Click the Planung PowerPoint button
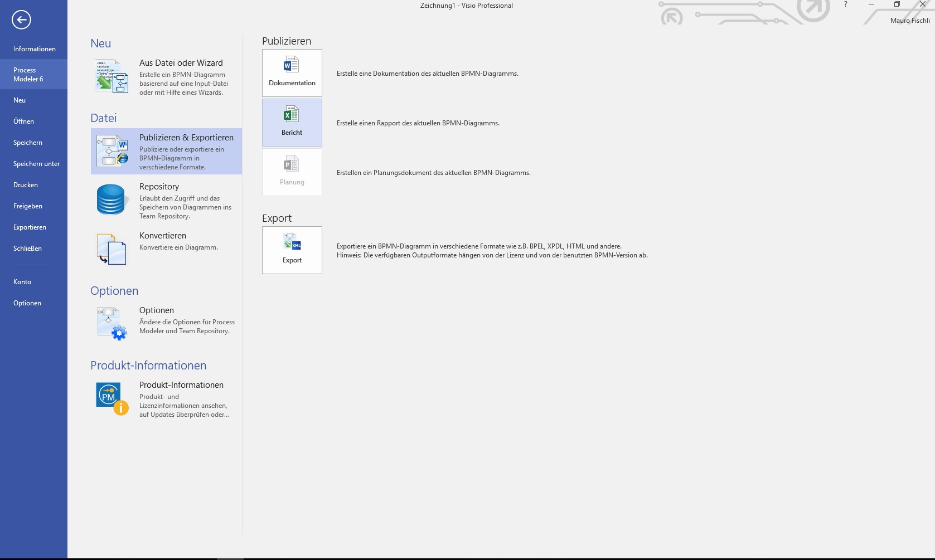Viewport: 935px width, 560px height. pos(292,172)
